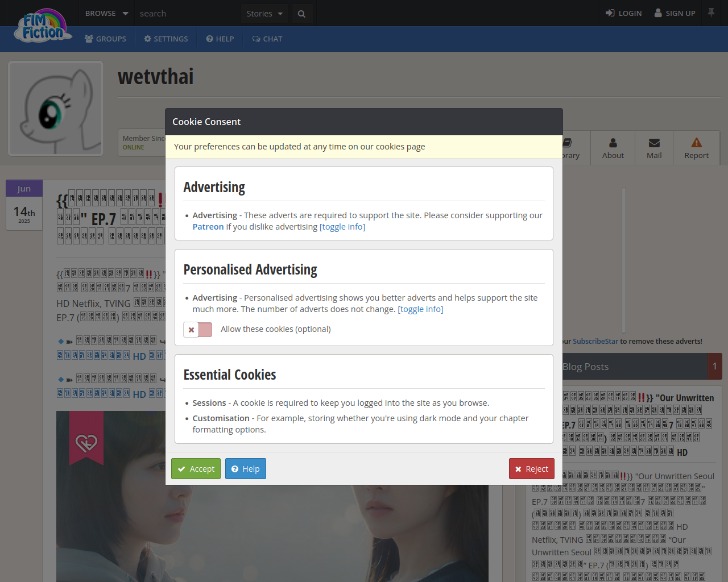Open the HELP menu item
728x582 pixels.
pyautogui.click(x=220, y=39)
